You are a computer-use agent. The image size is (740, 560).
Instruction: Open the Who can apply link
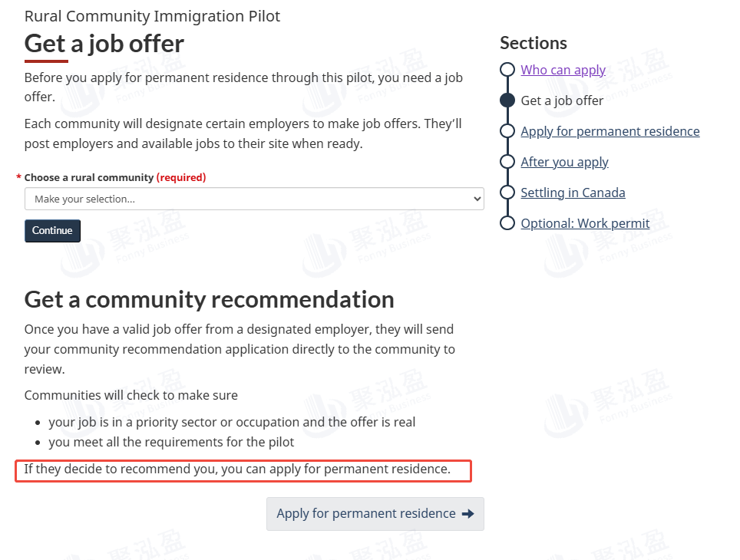click(x=563, y=70)
